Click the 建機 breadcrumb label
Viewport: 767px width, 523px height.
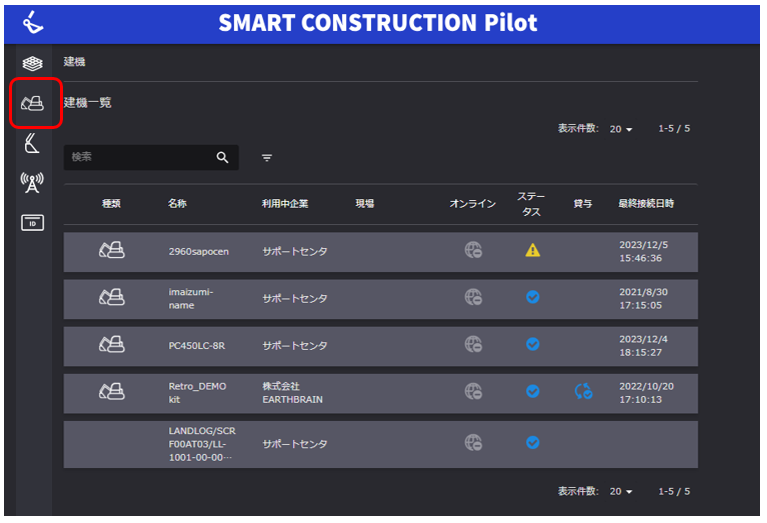point(74,62)
